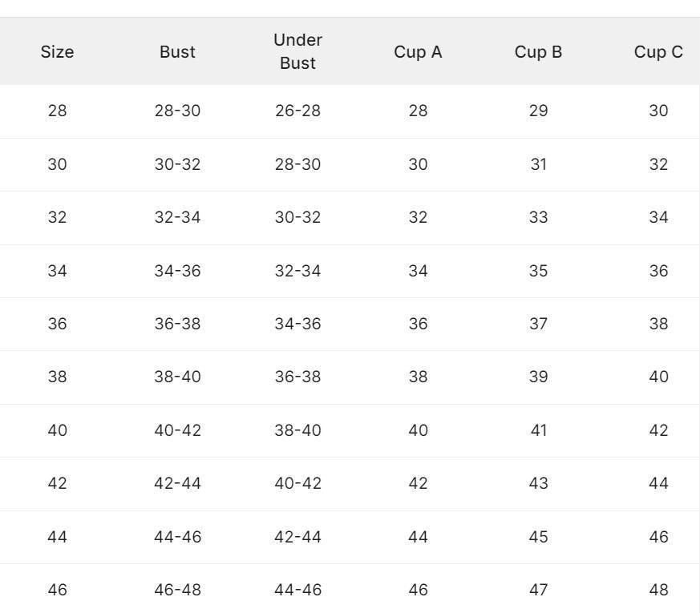The width and height of the screenshot is (700, 613).
Task: Click the Cup C column header
Action: (x=658, y=52)
